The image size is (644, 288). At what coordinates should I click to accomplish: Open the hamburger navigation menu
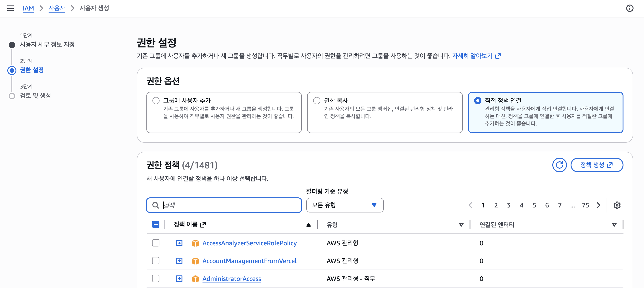10,8
